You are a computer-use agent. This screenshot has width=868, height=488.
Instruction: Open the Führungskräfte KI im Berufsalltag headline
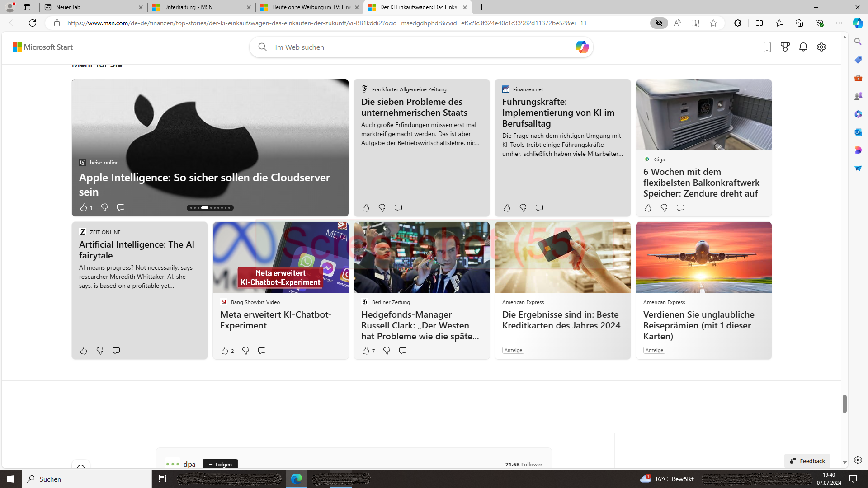tap(558, 113)
